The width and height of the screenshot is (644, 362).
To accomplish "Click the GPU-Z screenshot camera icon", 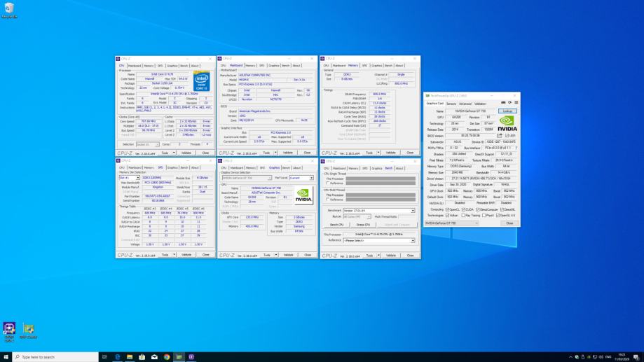I will tap(504, 103).
